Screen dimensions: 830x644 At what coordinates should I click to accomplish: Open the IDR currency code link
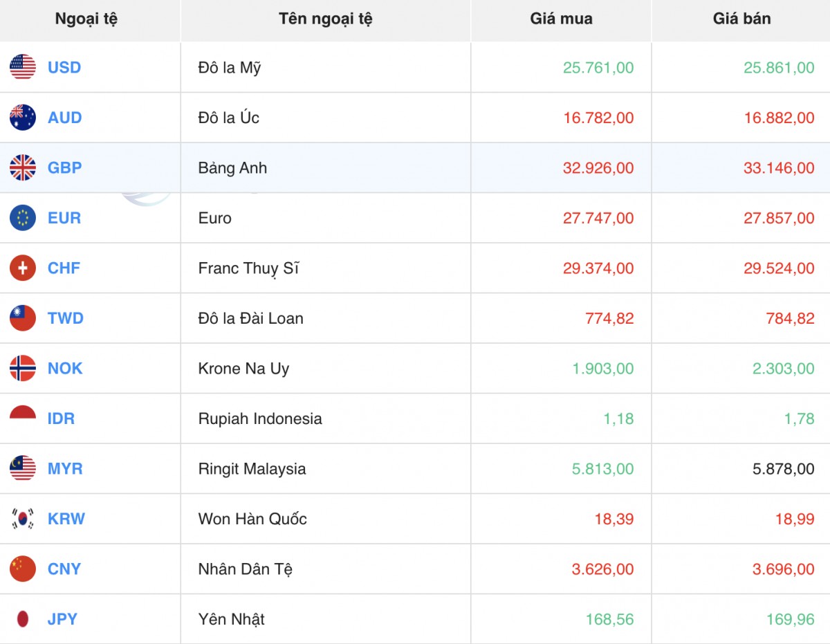tap(61, 418)
